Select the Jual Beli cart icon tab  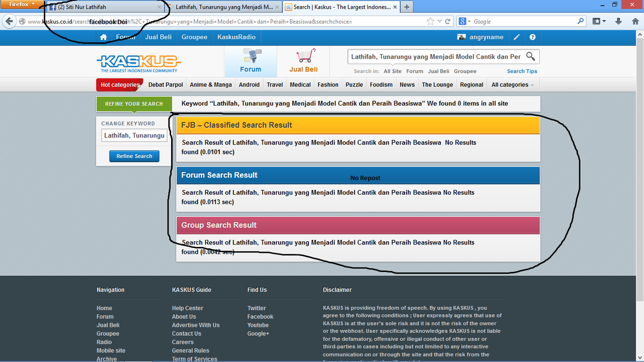(x=303, y=61)
